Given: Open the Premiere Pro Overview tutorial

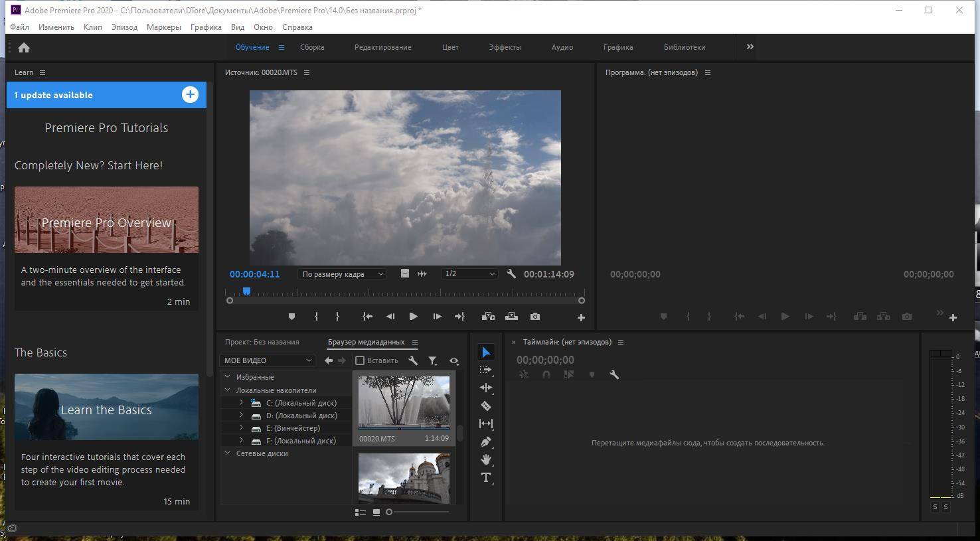Looking at the screenshot, I should tap(106, 220).
